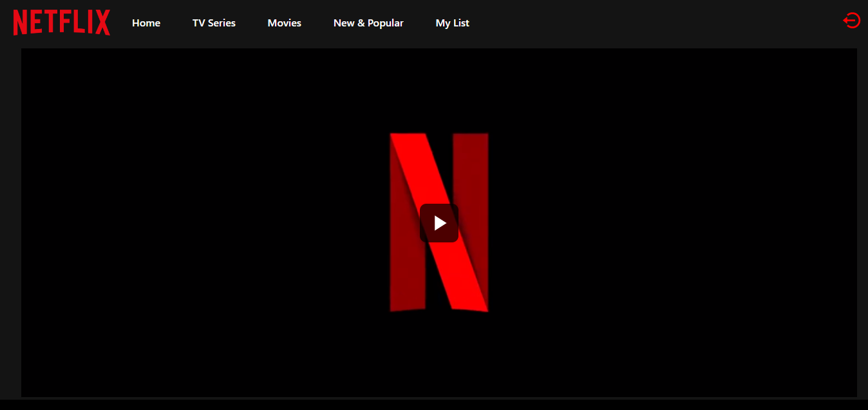Log out using the red exit icon
The height and width of the screenshot is (410, 868).
click(x=851, y=21)
